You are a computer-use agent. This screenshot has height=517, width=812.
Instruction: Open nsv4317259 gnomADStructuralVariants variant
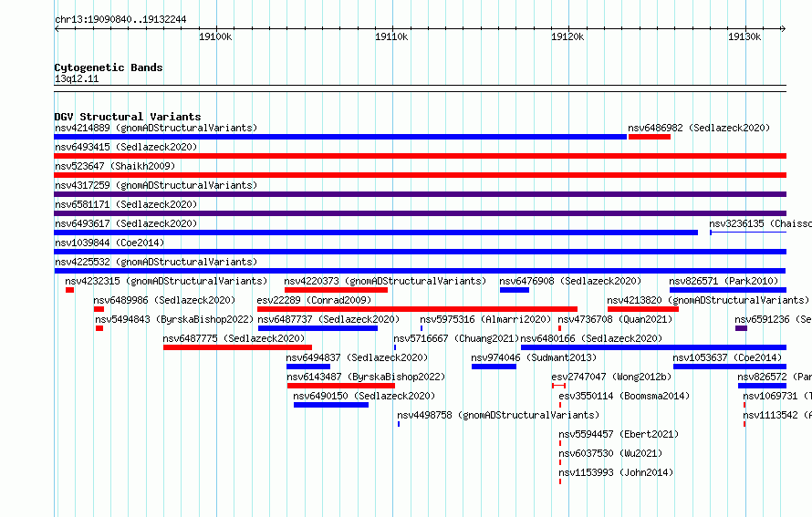(x=156, y=185)
